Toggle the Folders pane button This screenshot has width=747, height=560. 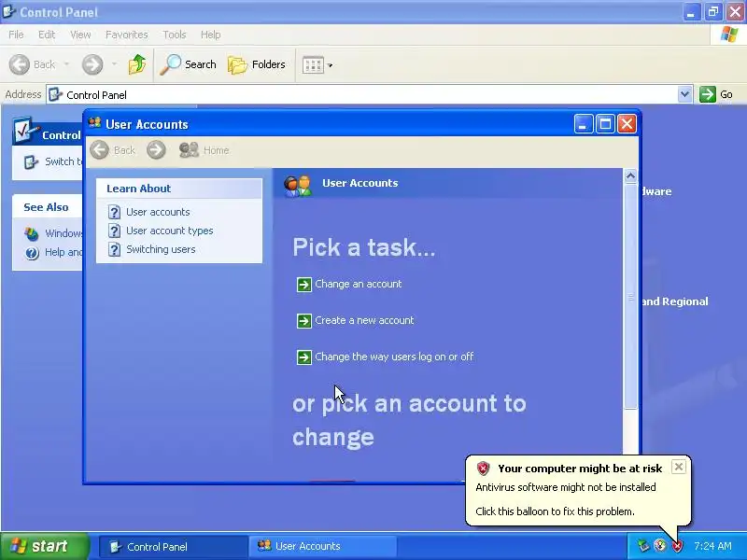click(256, 64)
